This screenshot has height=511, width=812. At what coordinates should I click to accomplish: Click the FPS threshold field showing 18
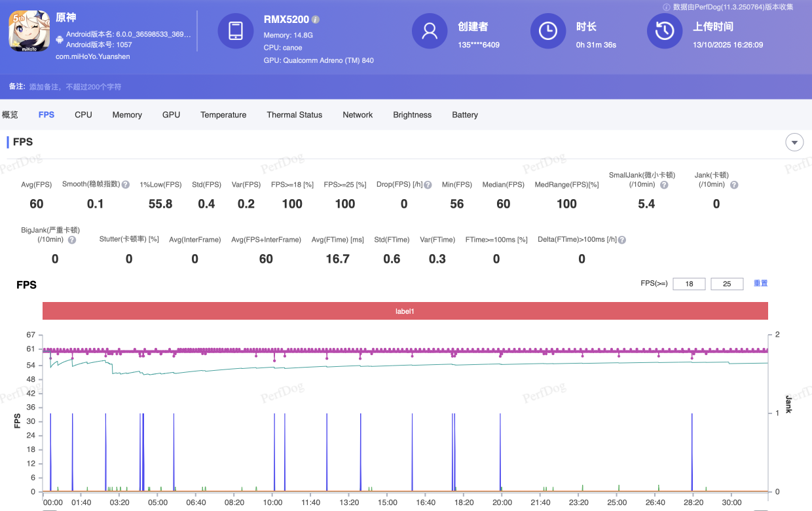coord(689,284)
